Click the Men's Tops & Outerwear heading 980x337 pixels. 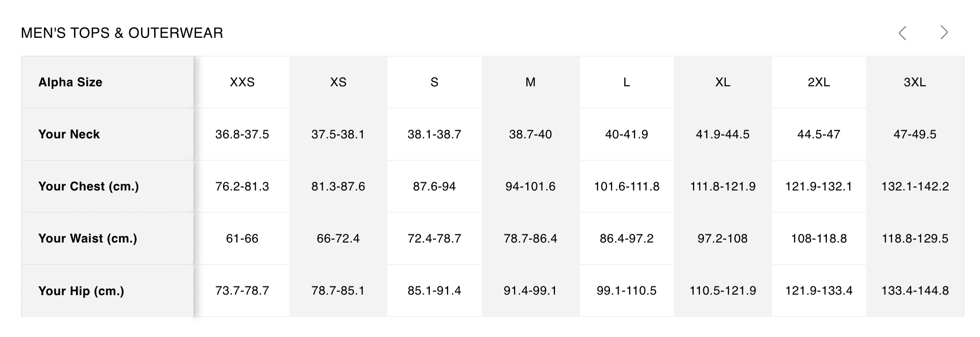[x=122, y=33]
